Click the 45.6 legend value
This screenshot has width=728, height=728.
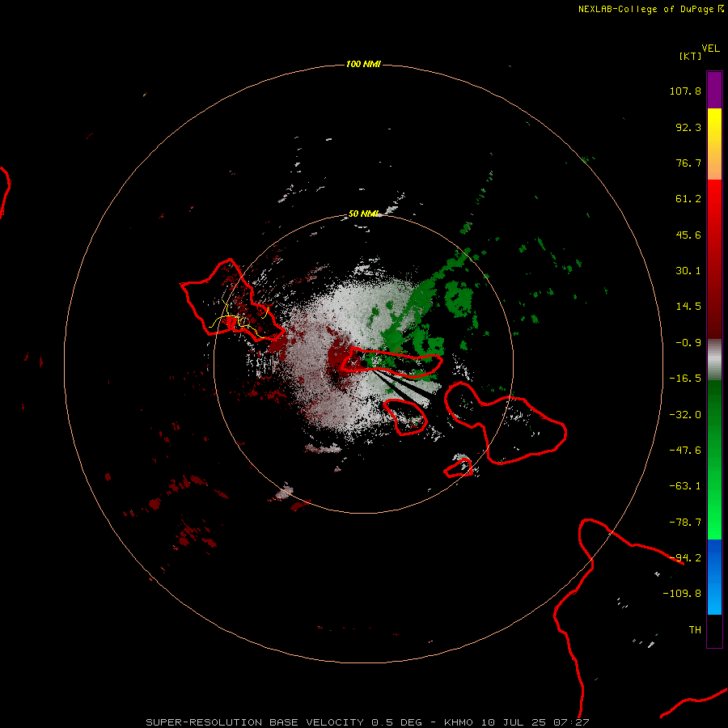click(x=688, y=235)
